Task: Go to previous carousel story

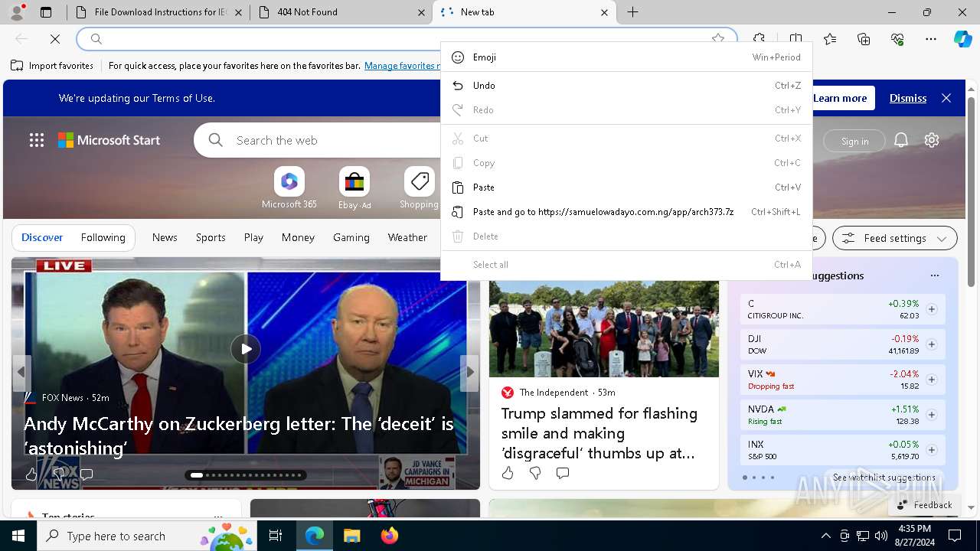Action: click(21, 372)
